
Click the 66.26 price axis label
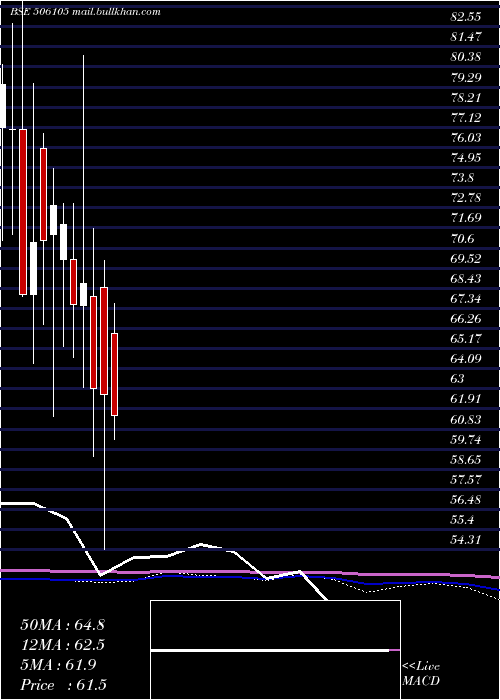(466, 319)
